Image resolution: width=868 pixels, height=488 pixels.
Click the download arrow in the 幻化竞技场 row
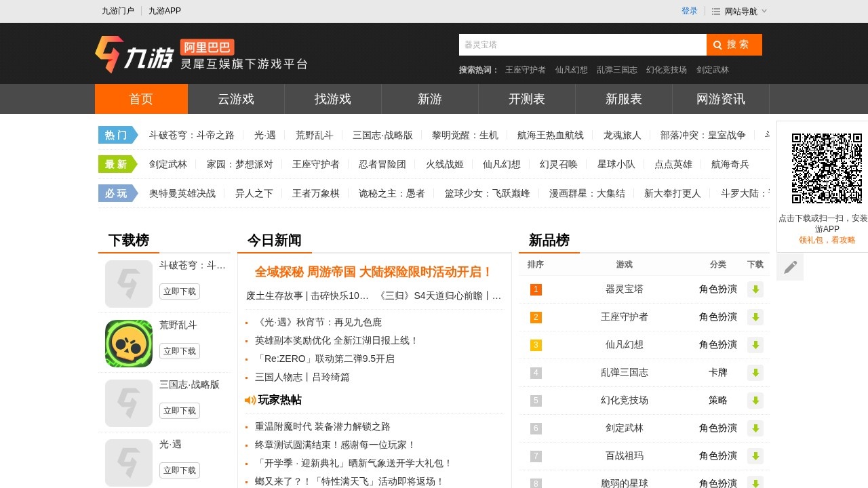click(x=755, y=401)
